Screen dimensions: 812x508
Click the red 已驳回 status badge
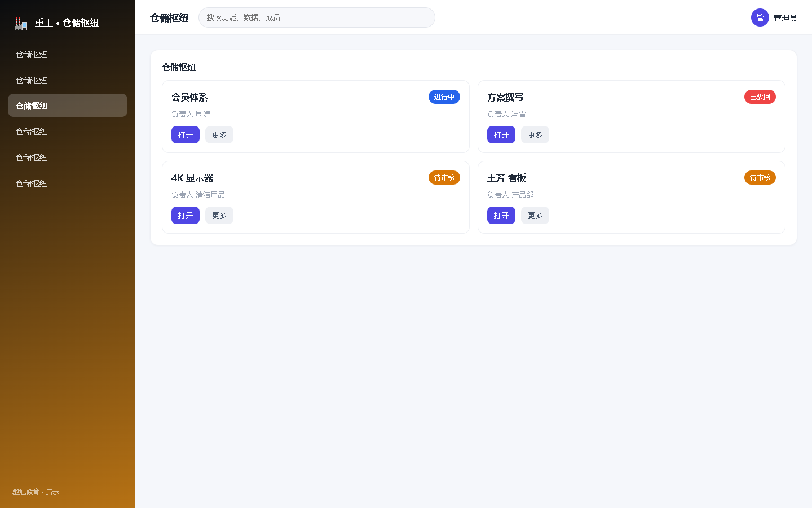click(760, 97)
